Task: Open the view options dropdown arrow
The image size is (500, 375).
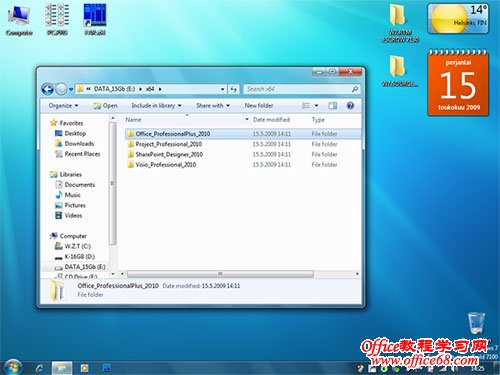Action: [x=316, y=106]
